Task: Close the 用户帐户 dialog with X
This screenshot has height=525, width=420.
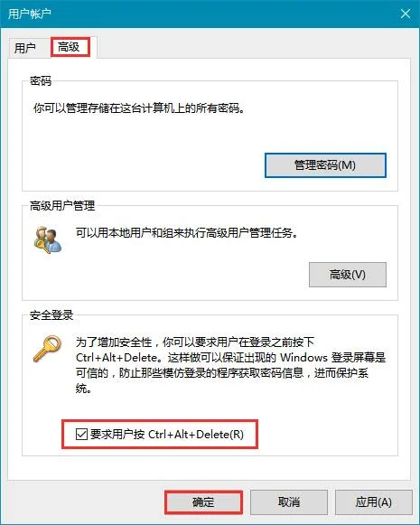Action: tap(406, 14)
